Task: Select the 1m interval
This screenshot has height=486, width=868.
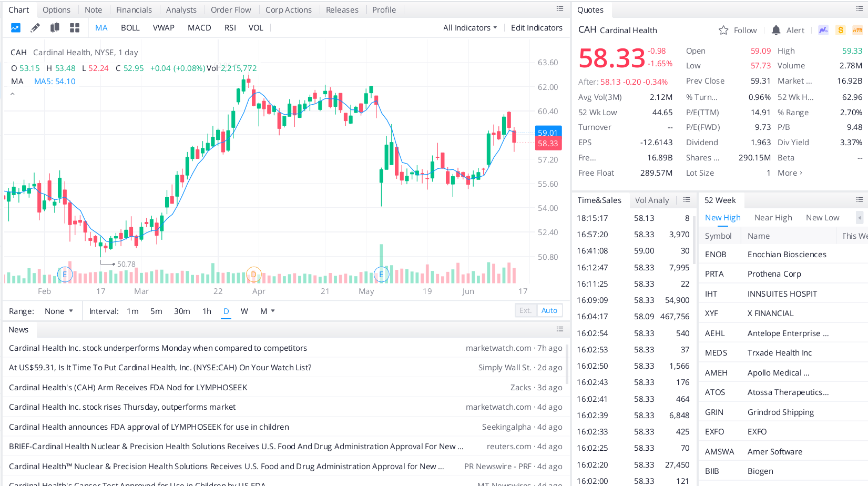Action: pos(133,311)
